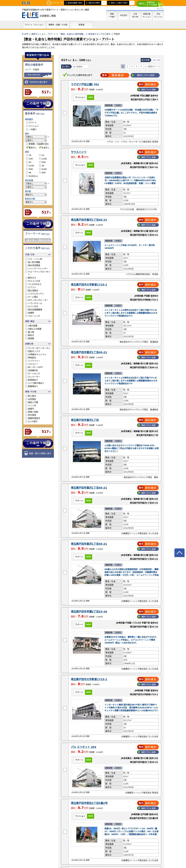Request materials for パル エリオット 201
Viewport: 186px width, 868px height.
point(148,747)
